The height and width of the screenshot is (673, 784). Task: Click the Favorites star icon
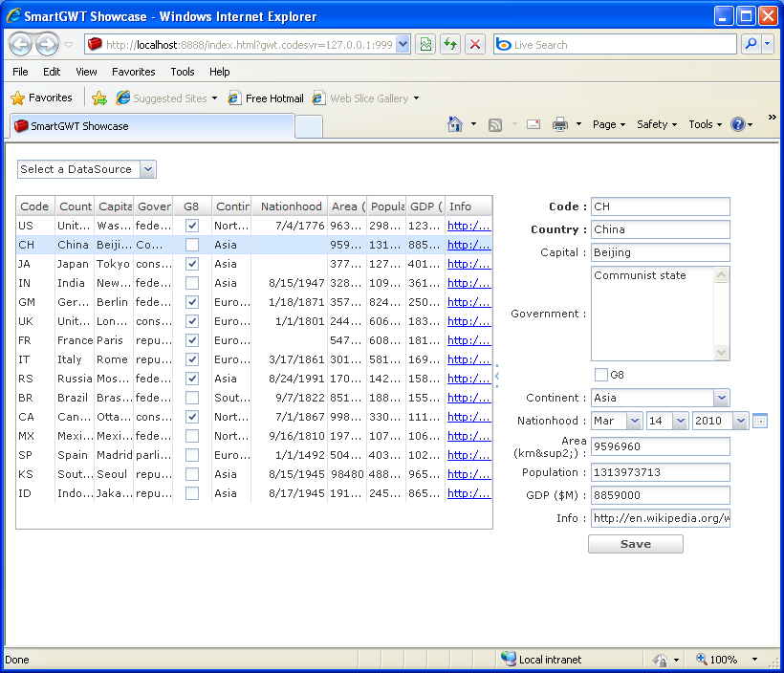(17, 98)
